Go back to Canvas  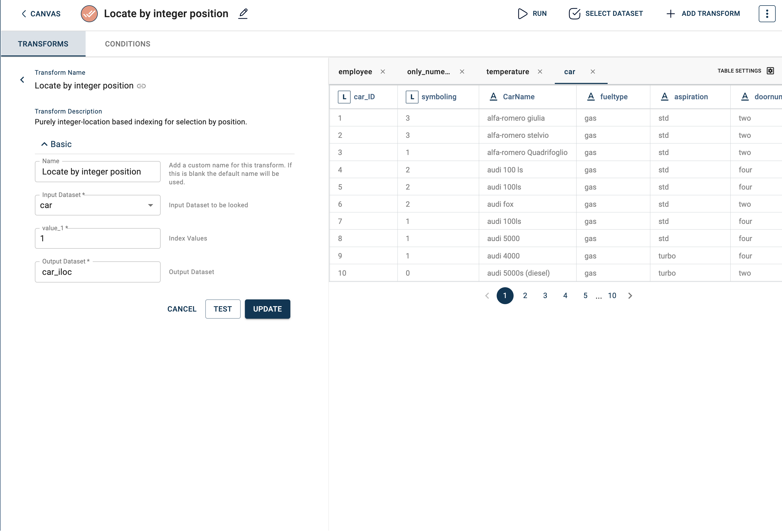pos(41,14)
